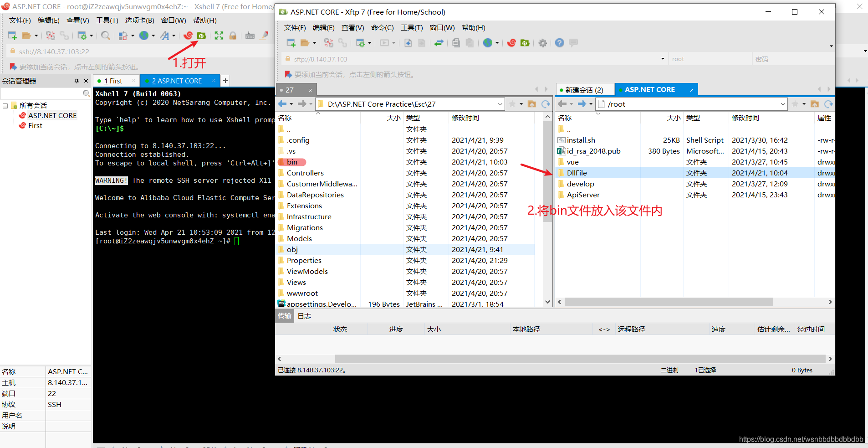This screenshot has height=448, width=868.
Task: Click the blue help icon in Xftp toolbar
Action: [x=560, y=43]
